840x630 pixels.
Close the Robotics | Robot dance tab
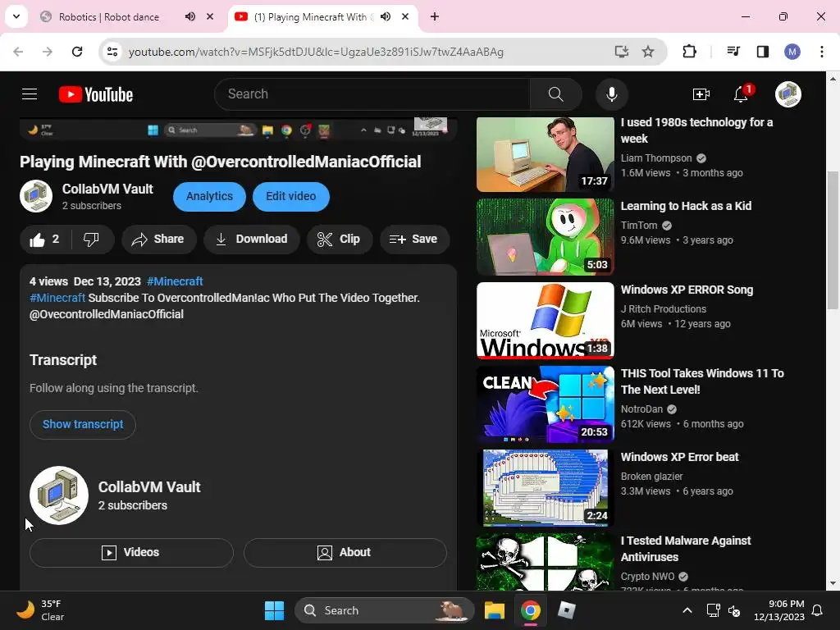[x=210, y=16]
